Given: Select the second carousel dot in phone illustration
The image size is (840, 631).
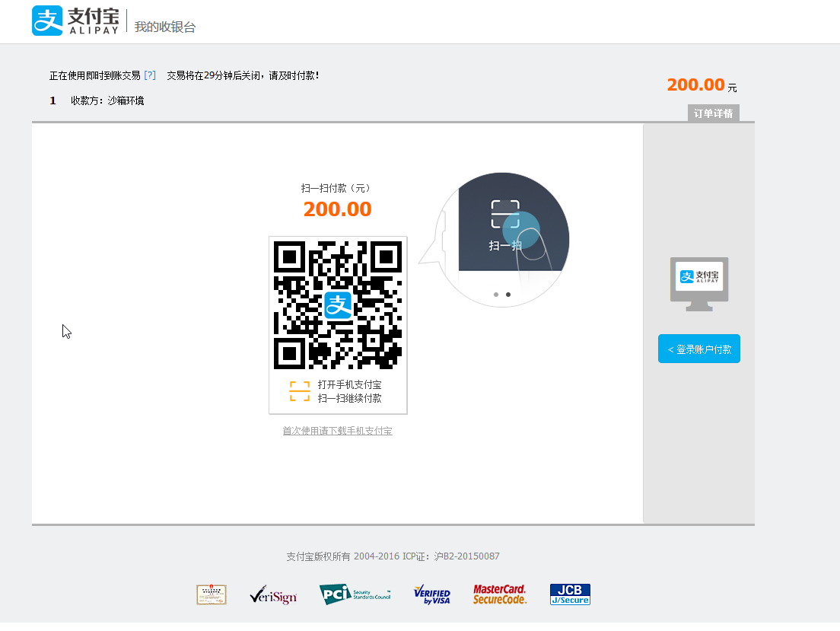Looking at the screenshot, I should (508, 295).
